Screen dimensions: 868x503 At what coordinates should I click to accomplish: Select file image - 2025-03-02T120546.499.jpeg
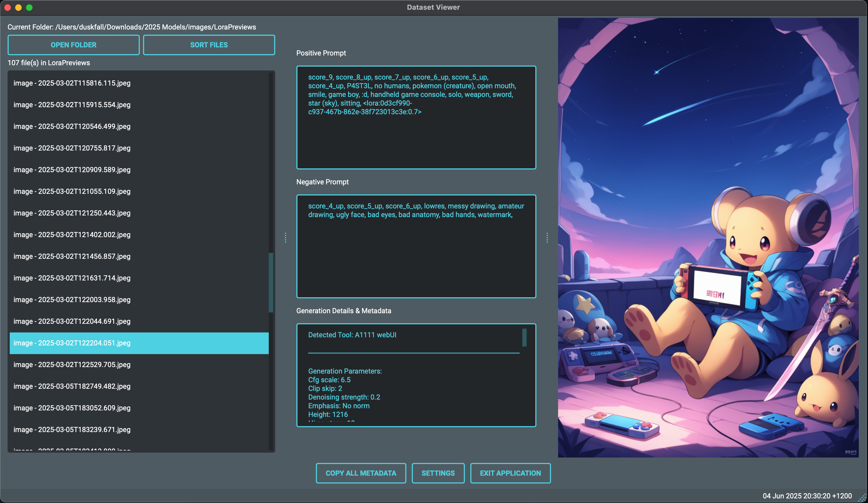click(x=72, y=126)
